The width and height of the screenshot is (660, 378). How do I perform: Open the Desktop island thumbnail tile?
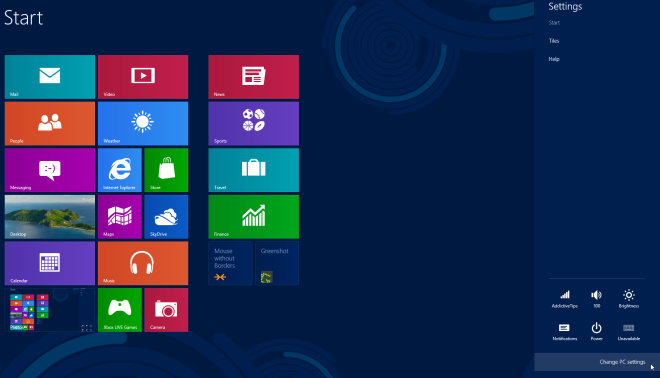50,217
